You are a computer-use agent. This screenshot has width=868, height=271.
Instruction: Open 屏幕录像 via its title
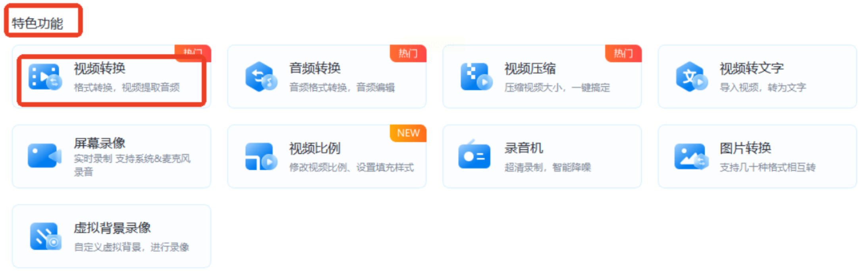(100, 143)
